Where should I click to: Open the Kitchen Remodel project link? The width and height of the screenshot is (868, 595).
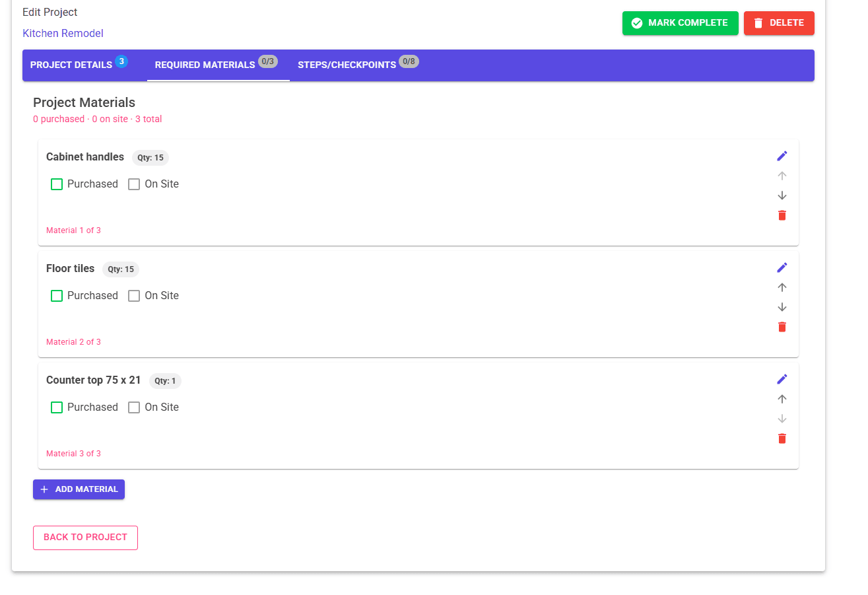(63, 33)
